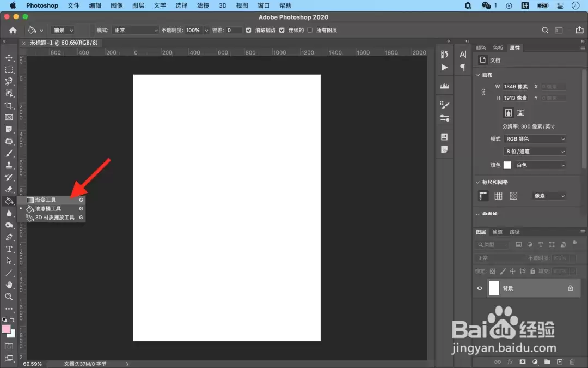Select the Zoom tool in toolbar

click(9, 297)
